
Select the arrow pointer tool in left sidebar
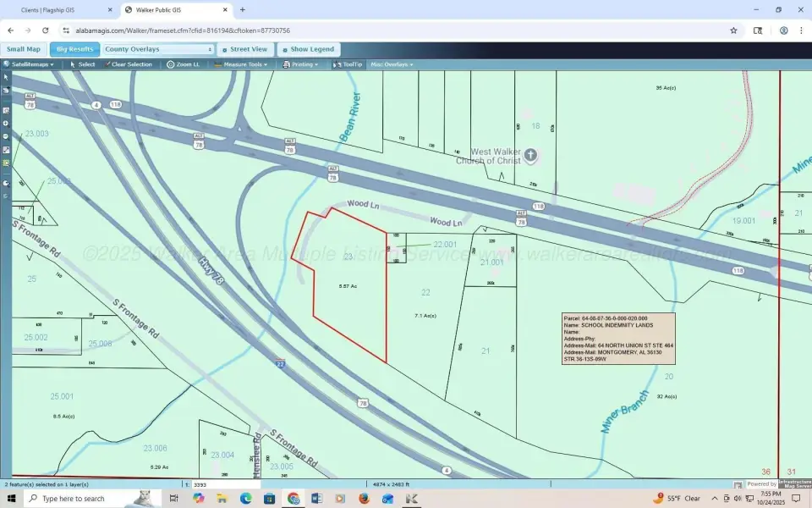tap(6, 77)
